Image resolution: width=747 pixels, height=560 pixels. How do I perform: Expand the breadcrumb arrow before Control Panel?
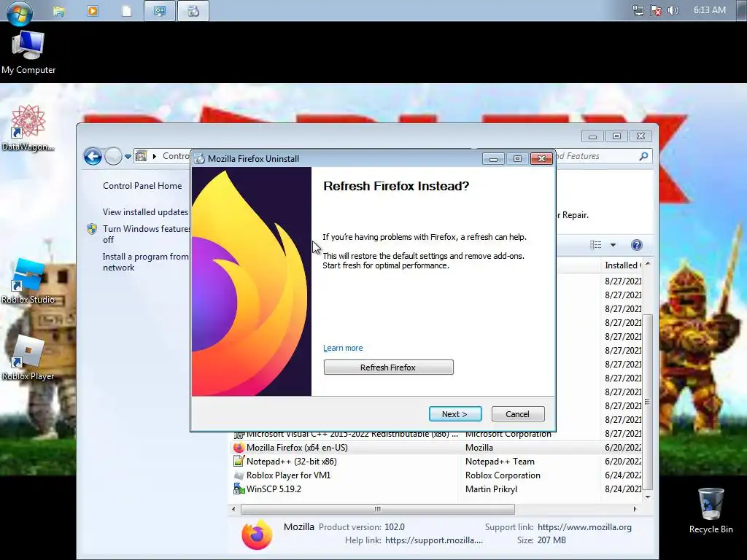point(155,156)
